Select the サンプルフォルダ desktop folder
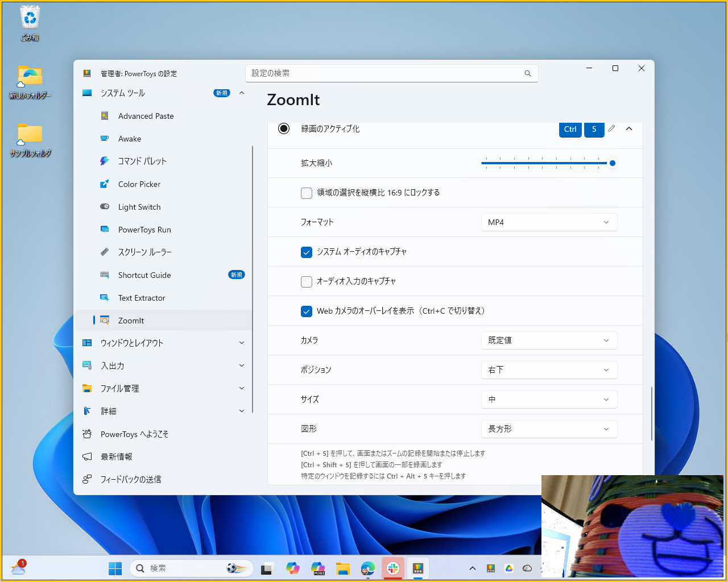 click(30, 140)
